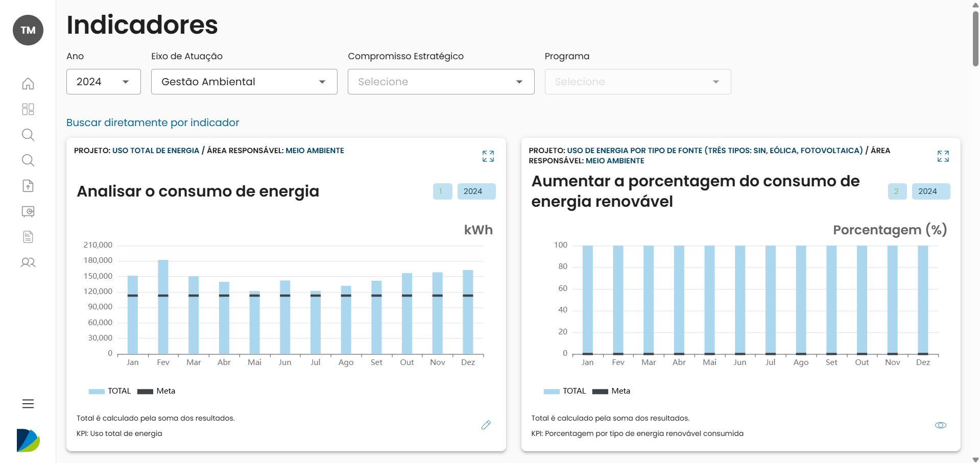Toggle TOTAL legend in the kWh chart
The image size is (980, 463).
coord(110,391)
